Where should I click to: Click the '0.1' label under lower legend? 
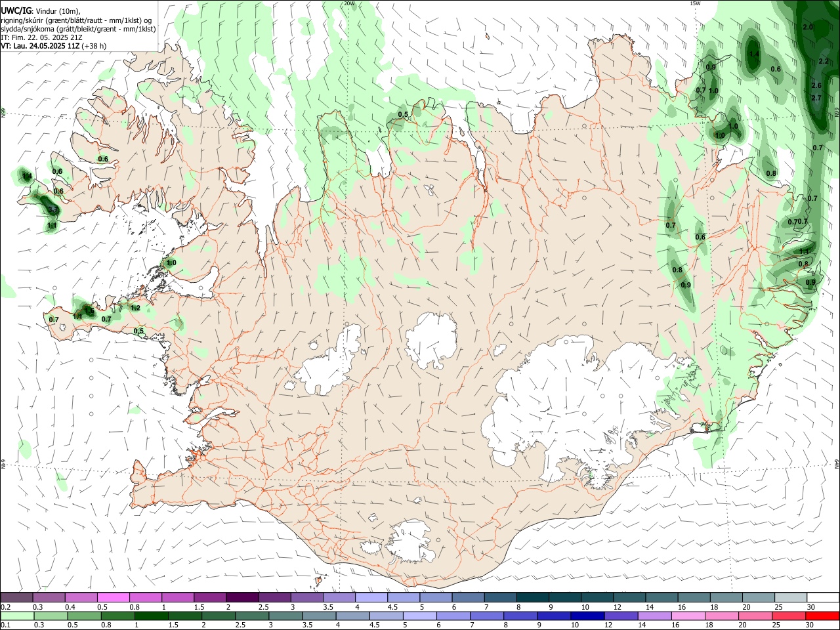click(x=5, y=625)
